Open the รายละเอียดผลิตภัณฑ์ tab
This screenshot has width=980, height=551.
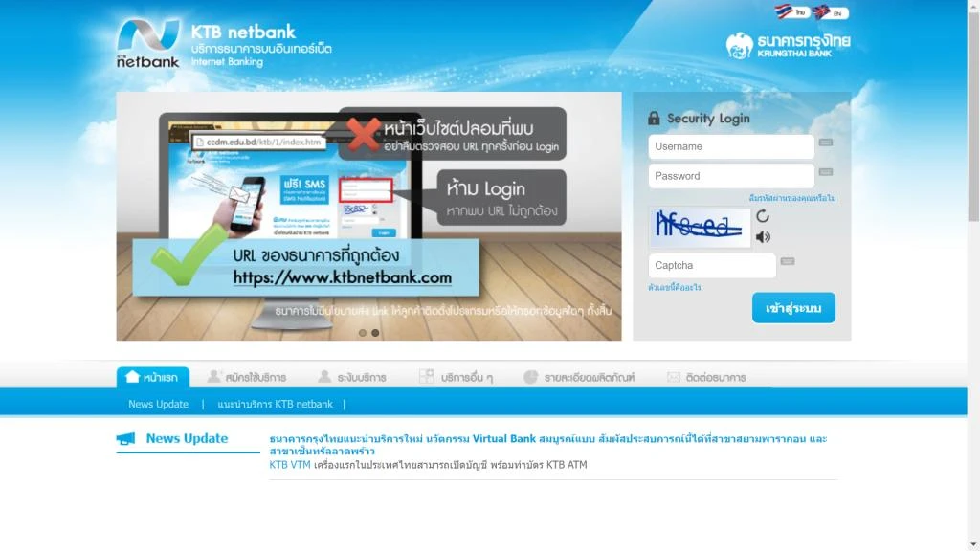(x=579, y=377)
